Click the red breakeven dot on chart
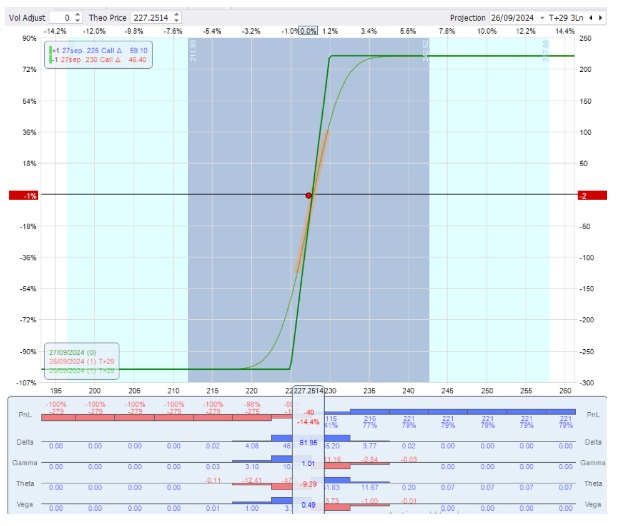The image size is (618, 526). click(x=309, y=195)
